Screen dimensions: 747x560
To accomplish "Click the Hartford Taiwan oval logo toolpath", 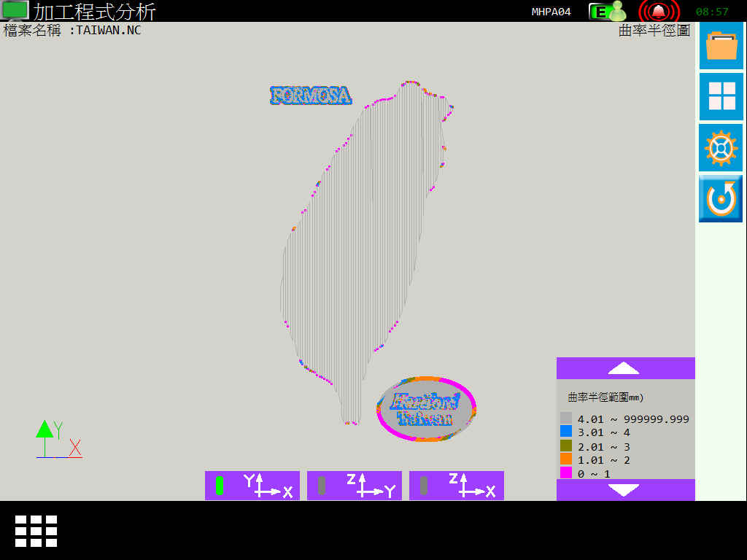I will click(x=426, y=409).
